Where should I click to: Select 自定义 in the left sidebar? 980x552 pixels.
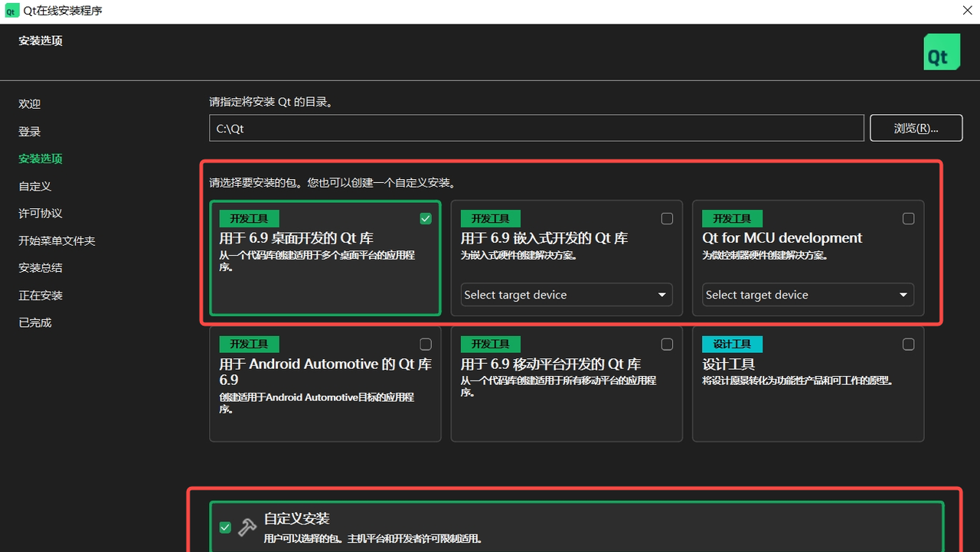pyautogui.click(x=35, y=186)
